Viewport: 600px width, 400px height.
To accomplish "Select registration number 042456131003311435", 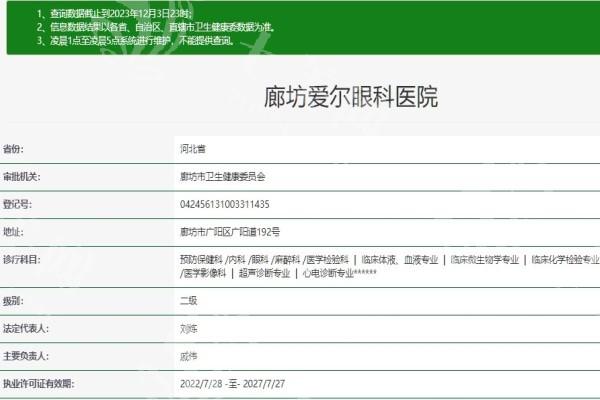I will (225, 204).
